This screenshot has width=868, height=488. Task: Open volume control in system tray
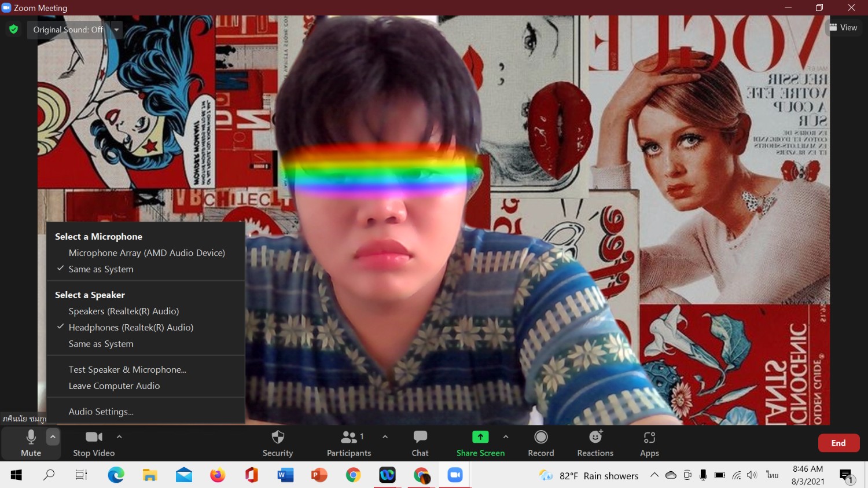point(752,475)
